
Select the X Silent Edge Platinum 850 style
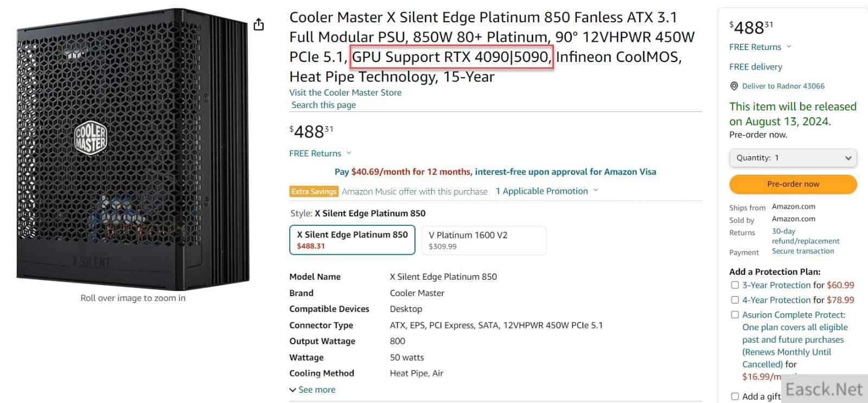coord(352,240)
